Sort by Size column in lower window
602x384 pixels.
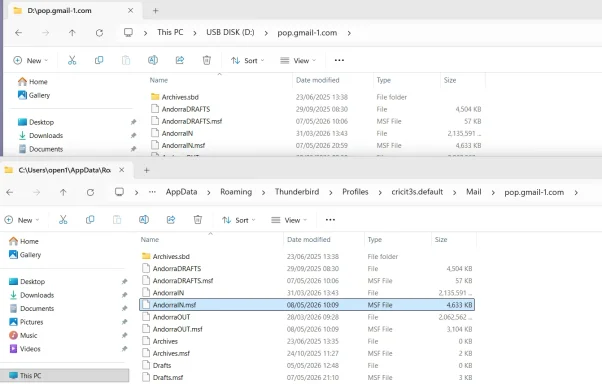pos(441,240)
